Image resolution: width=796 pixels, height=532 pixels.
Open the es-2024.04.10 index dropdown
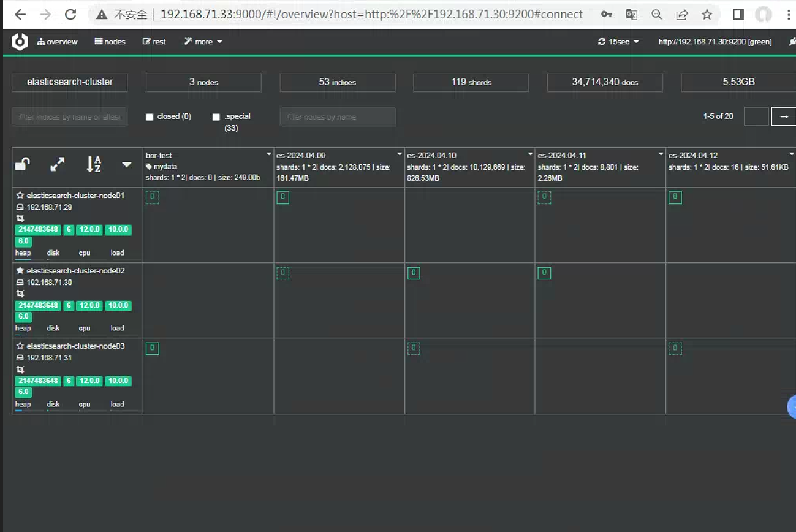tap(530, 154)
